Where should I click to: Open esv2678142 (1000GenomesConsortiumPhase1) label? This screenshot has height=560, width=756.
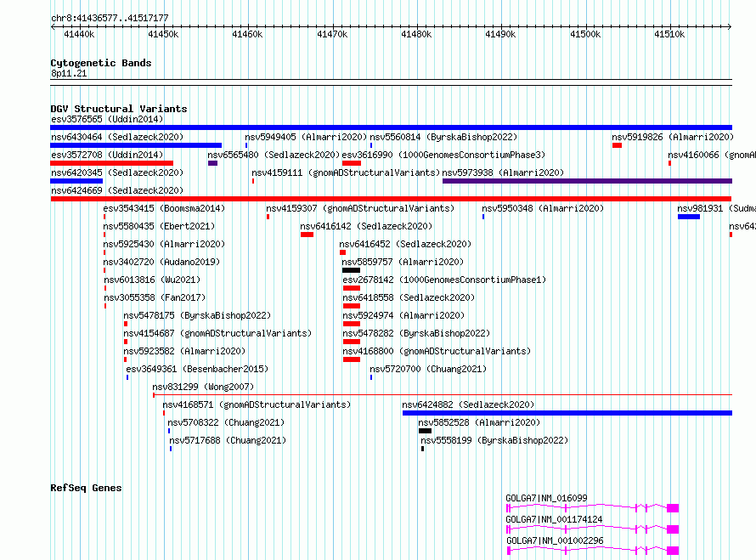pos(444,280)
